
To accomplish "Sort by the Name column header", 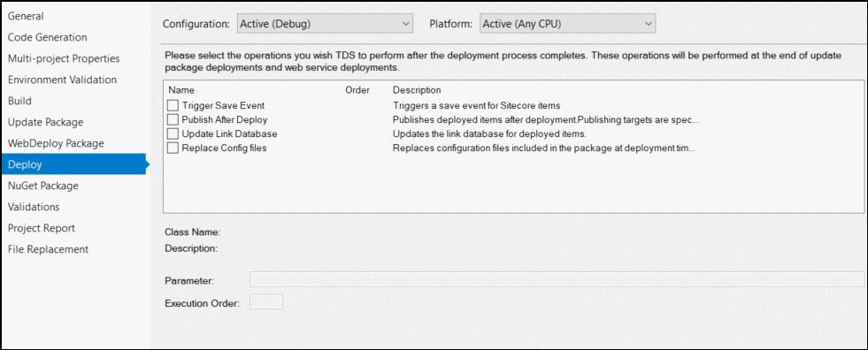I will click(181, 89).
